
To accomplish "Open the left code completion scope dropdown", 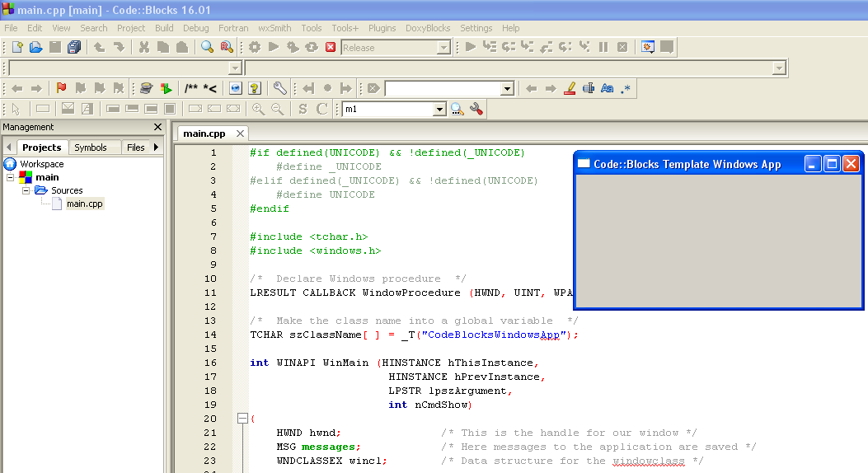I will [235, 68].
